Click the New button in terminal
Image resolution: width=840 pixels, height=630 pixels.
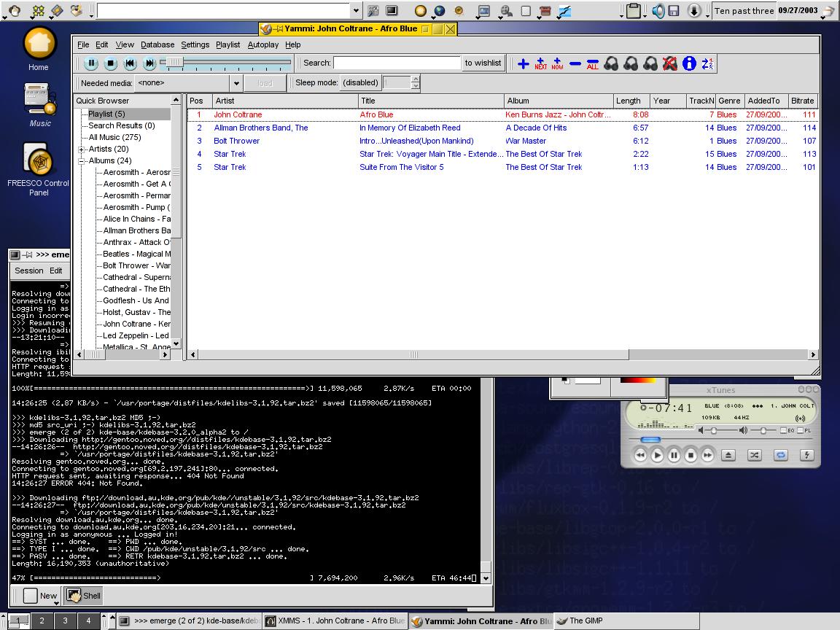[40, 596]
